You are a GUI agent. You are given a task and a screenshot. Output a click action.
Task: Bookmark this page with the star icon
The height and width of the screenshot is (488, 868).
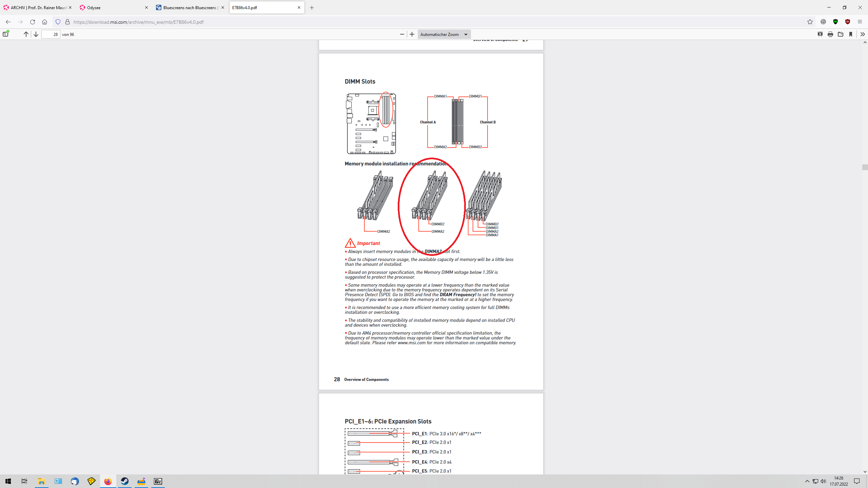(x=810, y=22)
